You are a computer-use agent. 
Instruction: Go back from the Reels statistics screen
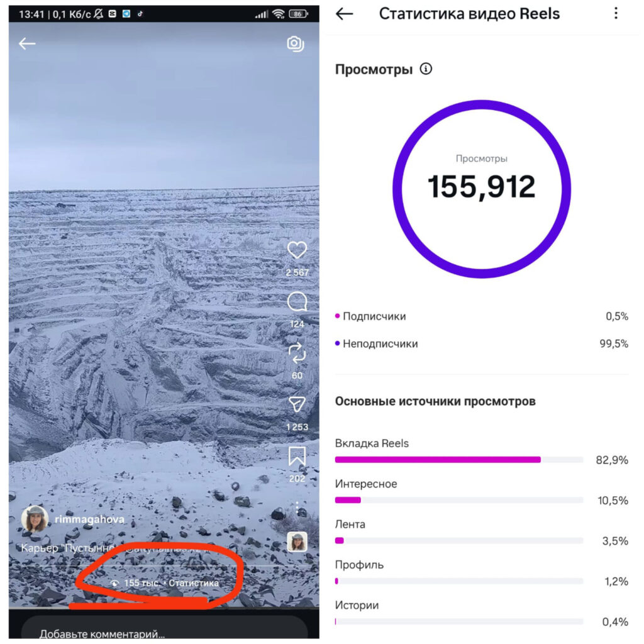344,14
